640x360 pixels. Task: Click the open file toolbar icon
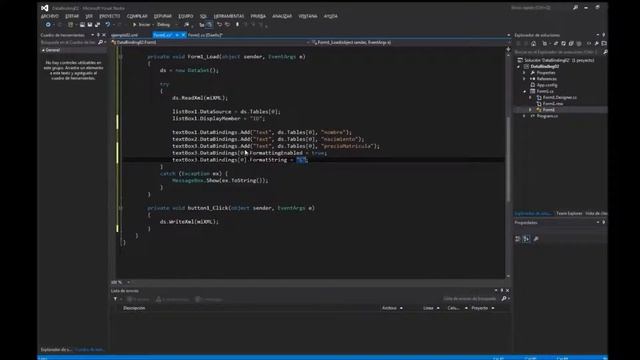coord(82,25)
